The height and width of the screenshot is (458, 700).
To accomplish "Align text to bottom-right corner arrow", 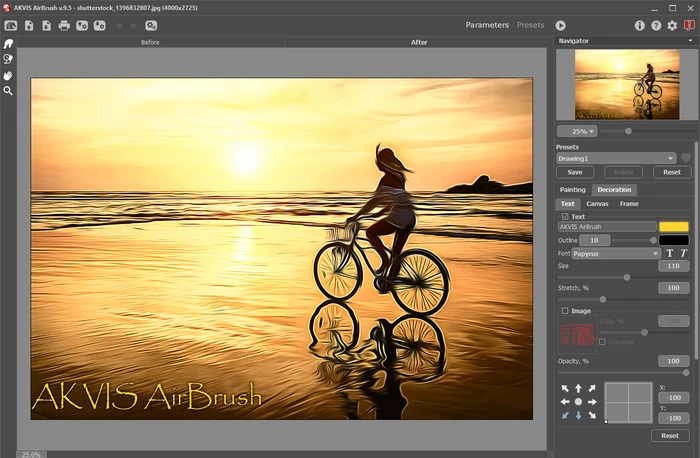I will 592,415.
